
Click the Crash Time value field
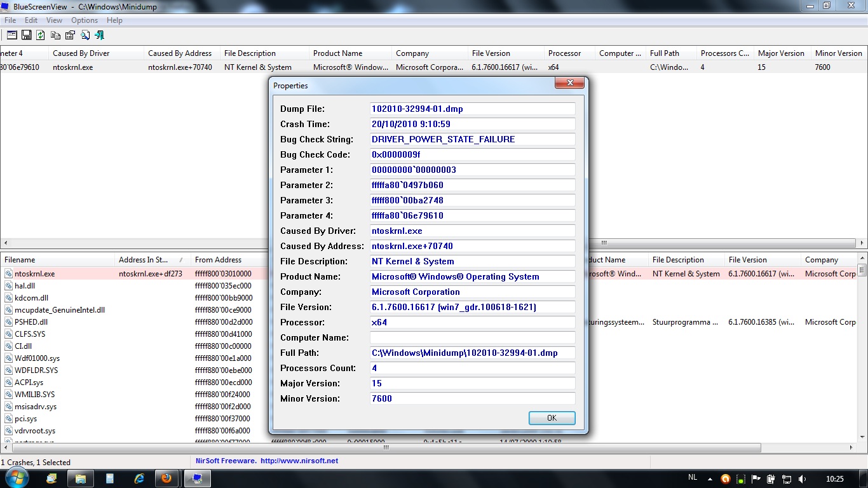(x=473, y=124)
